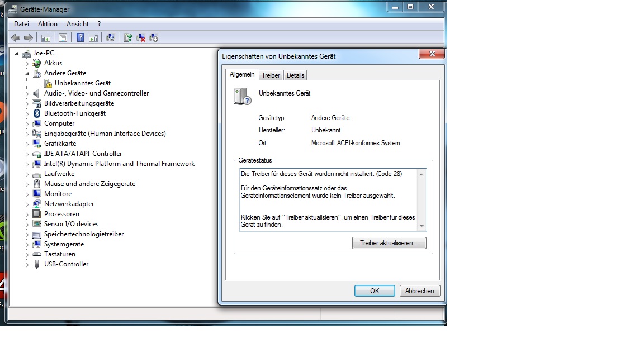The height and width of the screenshot is (362, 644).
Task: Expand the Intel(R) Dynamic Platform node
Action: [x=27, y=164]
